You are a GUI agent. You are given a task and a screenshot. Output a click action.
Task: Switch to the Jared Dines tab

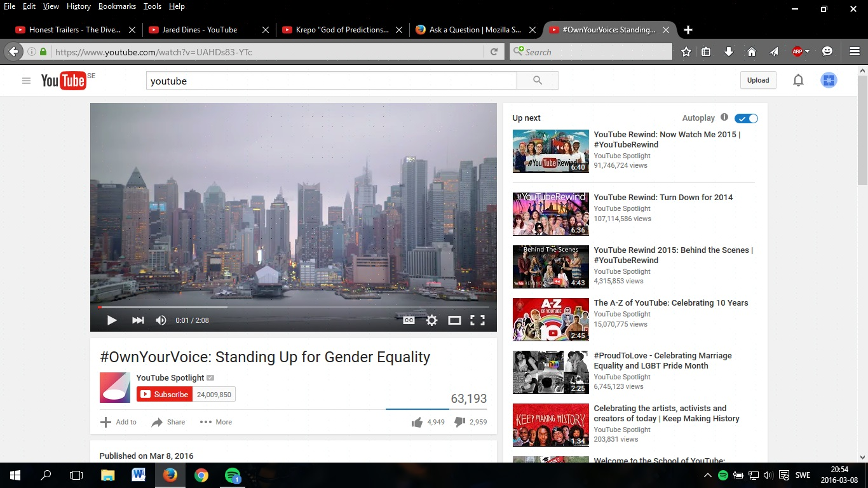tap(208, 30)
